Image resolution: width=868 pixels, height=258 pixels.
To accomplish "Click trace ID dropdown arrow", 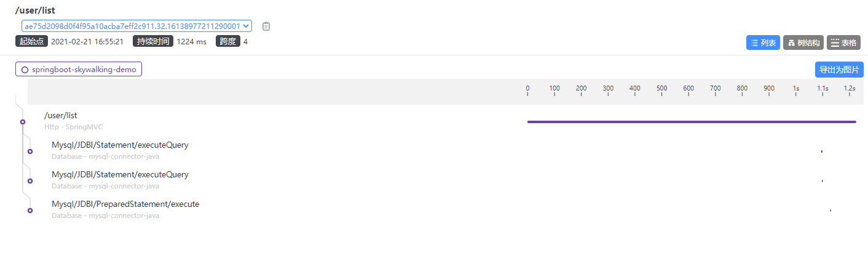I will 247,26.
